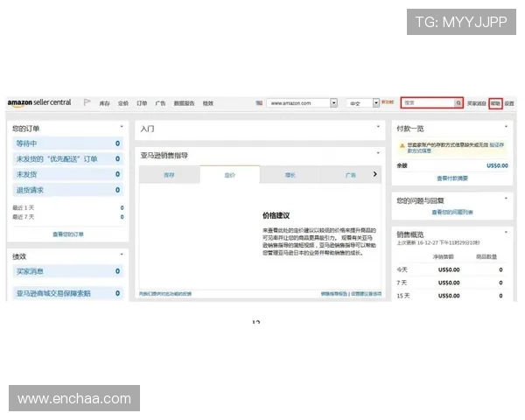This screenshot has height=420, width=525.
Task: Open the 订单 orders menu
Action: point(142,103)
